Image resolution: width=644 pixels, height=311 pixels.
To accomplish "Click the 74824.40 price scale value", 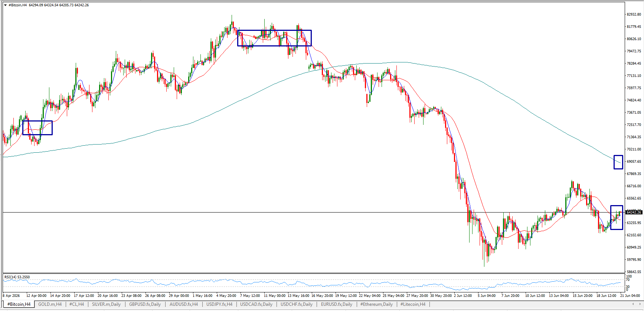I will pos(634,100).
